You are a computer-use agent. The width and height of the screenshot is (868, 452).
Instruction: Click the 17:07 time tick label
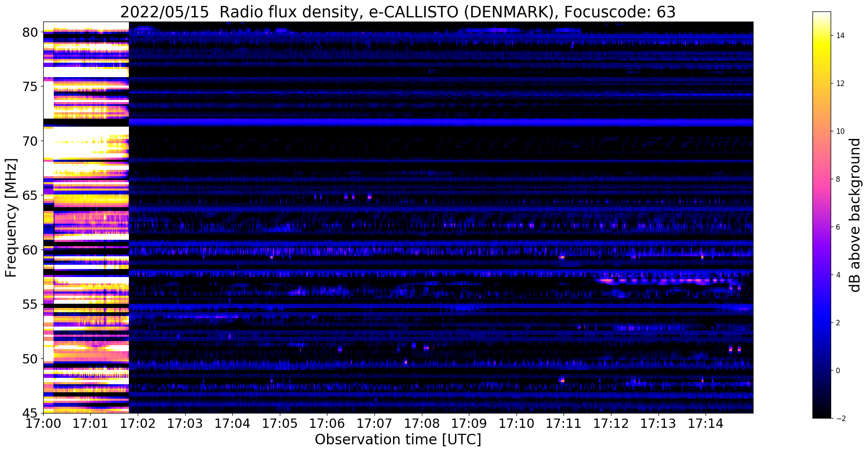[x=374, y=424]
